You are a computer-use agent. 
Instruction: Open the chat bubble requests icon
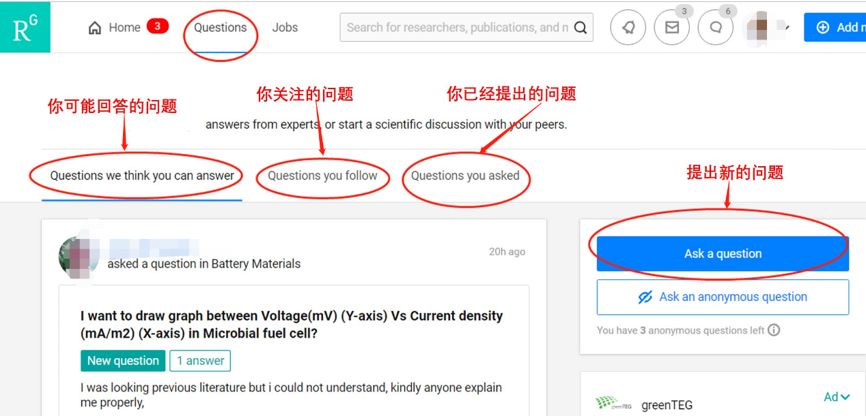[x=716, y=28]
